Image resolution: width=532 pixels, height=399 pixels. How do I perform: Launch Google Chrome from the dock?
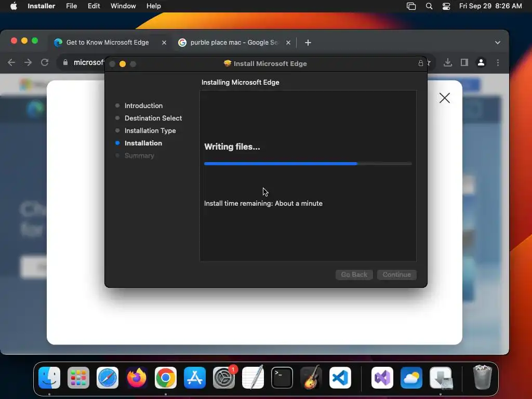pos(166,378)
